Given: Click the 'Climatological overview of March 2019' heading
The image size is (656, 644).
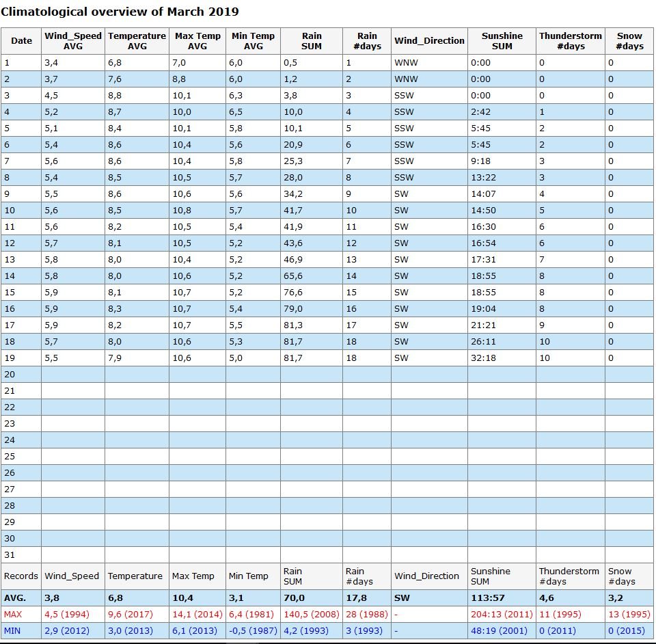Looking at the screenshot, I should click(120, 12).
